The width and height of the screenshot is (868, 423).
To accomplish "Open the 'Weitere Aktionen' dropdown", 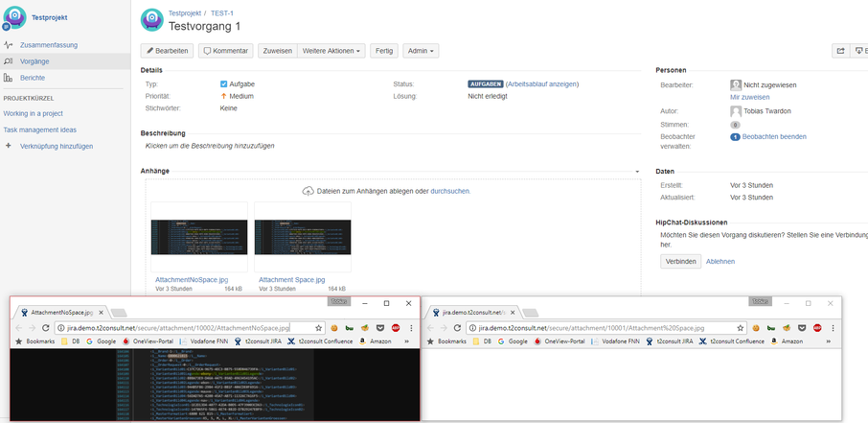I will (331, 51).
